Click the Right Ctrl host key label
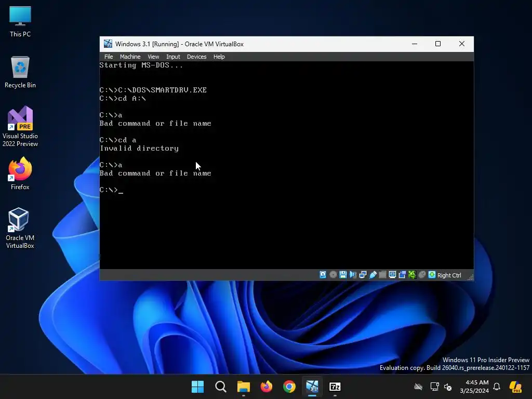This screenshot has height=399, width=532. pyautogui.click(x=449, y=275)
